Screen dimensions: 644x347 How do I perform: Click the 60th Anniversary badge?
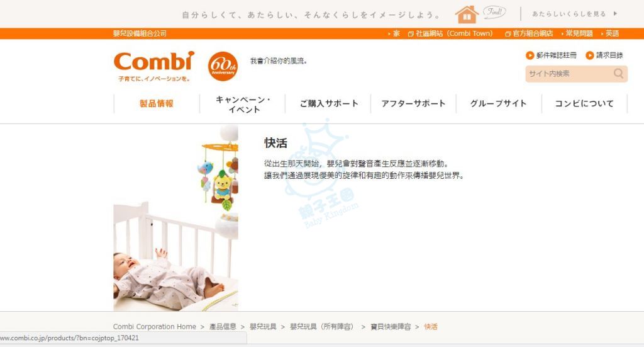223,66
